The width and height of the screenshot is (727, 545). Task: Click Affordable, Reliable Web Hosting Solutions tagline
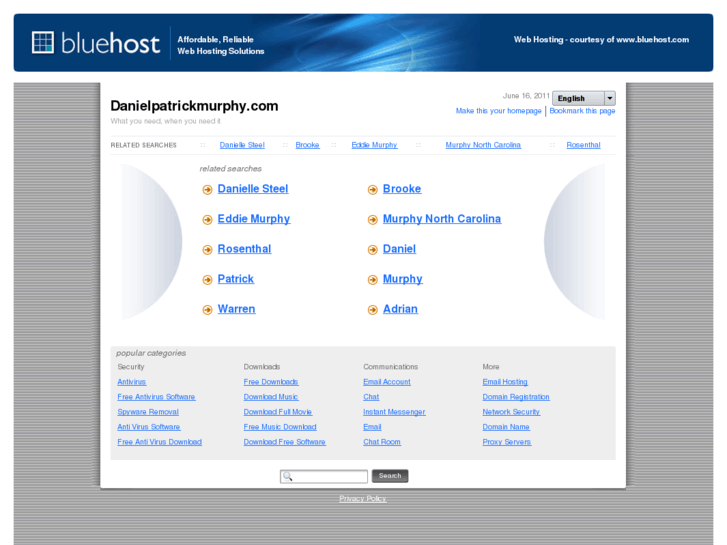pyautogui.click(x=221, y=45)
